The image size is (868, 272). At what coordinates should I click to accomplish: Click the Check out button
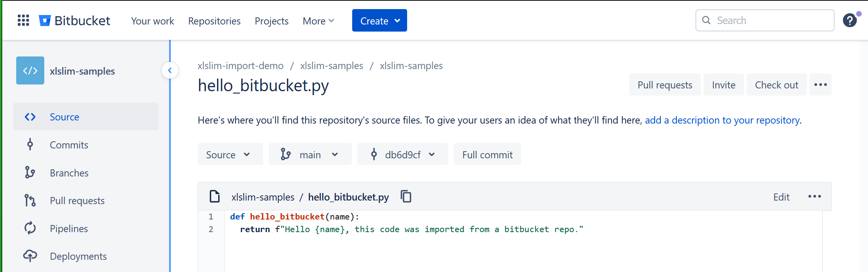[776, 84]
